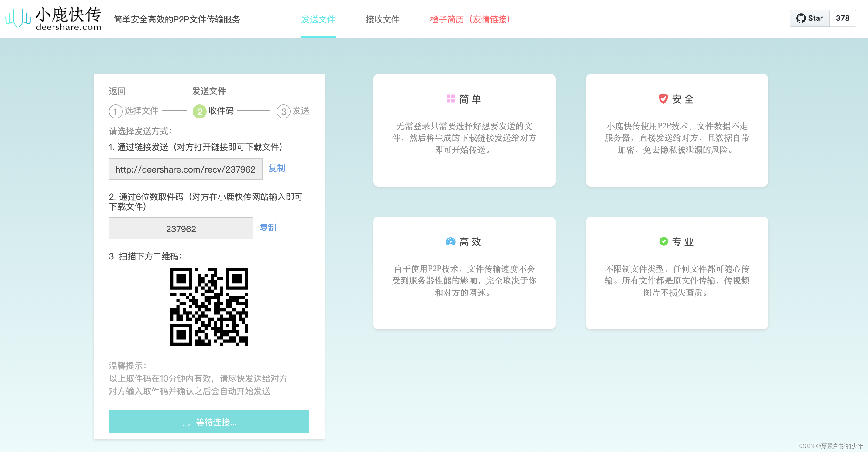
Task: Click the 无需登录 description in 简单 card
Action: (464, 138)
